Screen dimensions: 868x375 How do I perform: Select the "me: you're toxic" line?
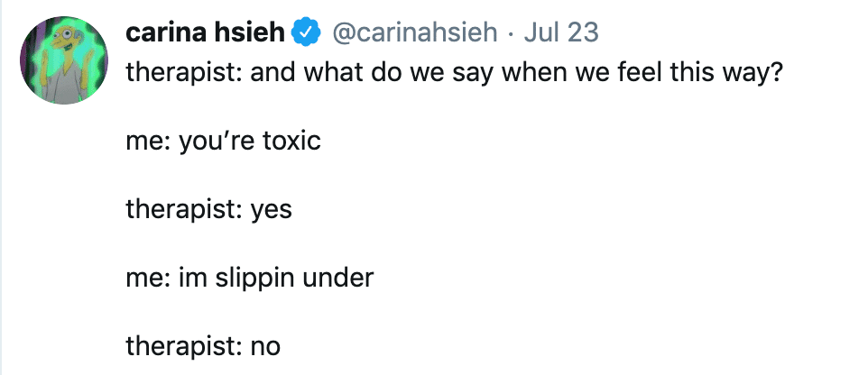(223, 141)
